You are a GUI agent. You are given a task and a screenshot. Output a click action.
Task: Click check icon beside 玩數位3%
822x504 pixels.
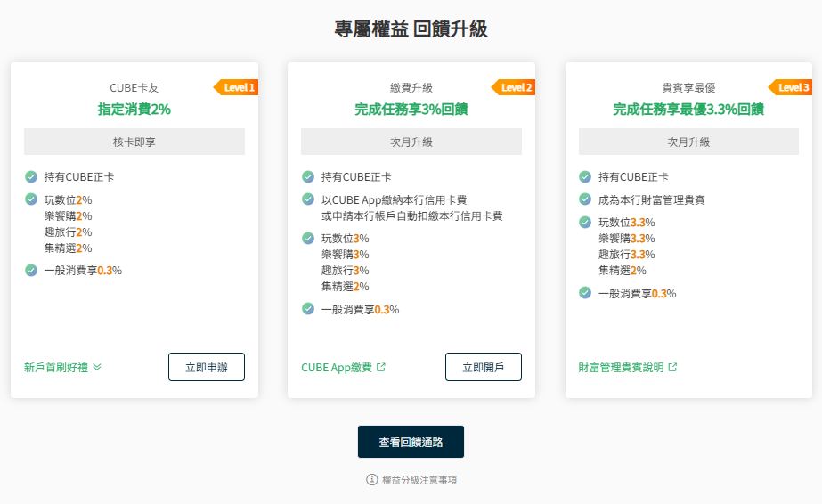tap(308, 238)
